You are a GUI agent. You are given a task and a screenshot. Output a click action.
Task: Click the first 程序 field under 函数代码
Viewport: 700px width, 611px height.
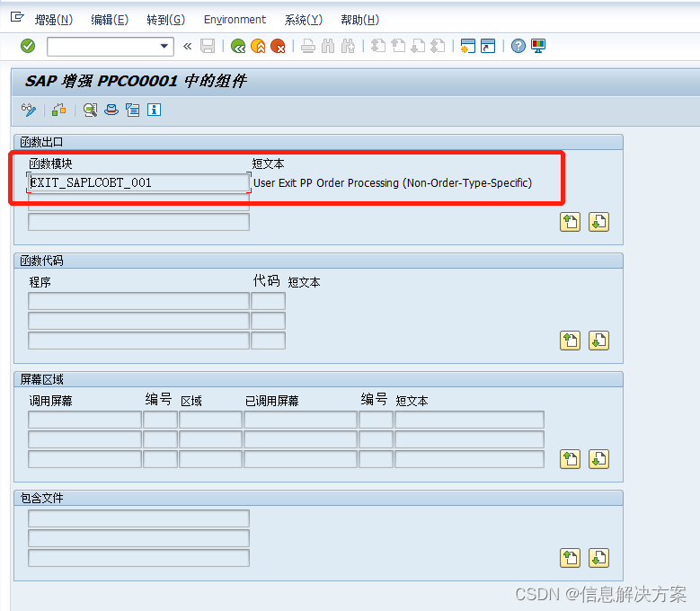click(138, 301)
